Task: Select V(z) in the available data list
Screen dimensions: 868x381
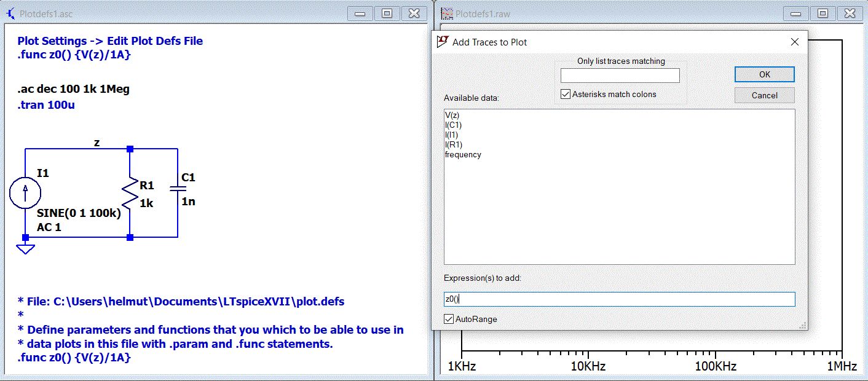Action: (452, 115)
